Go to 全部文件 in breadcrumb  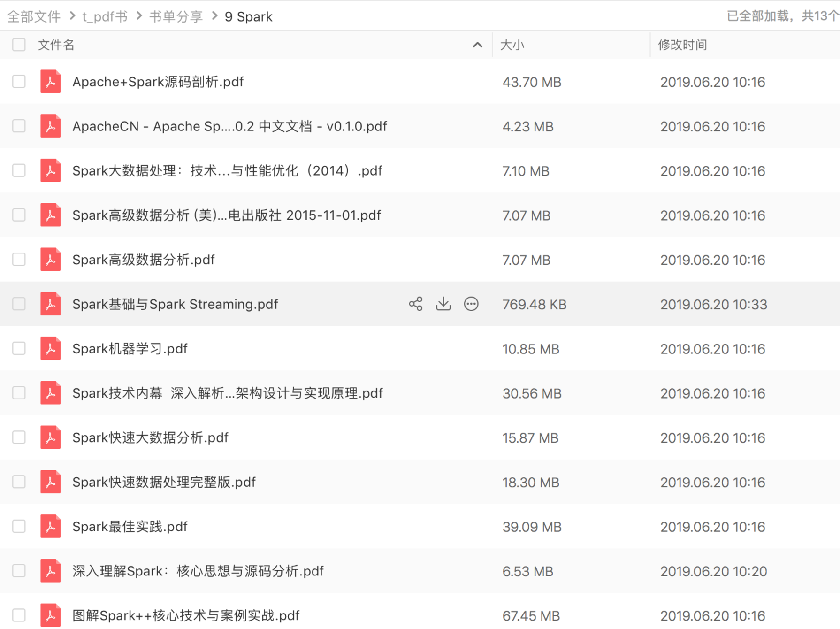coord(34,17)
